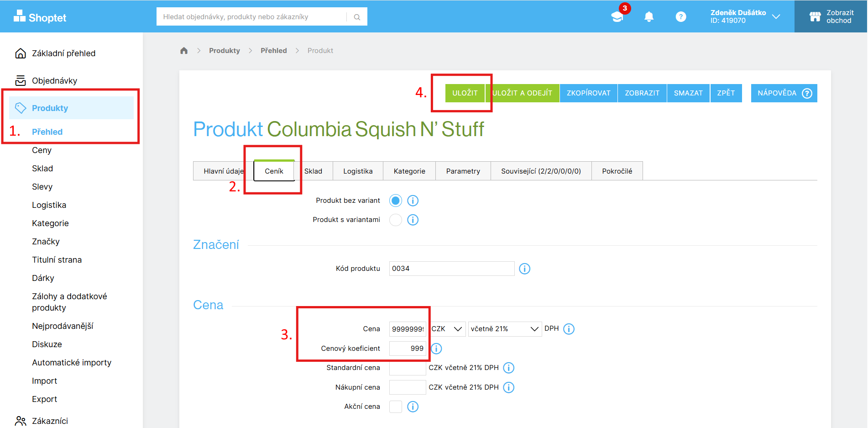This screenshot has height=428, width=868.
Task: Click the Zpět button
Action: tap(726, 93)
